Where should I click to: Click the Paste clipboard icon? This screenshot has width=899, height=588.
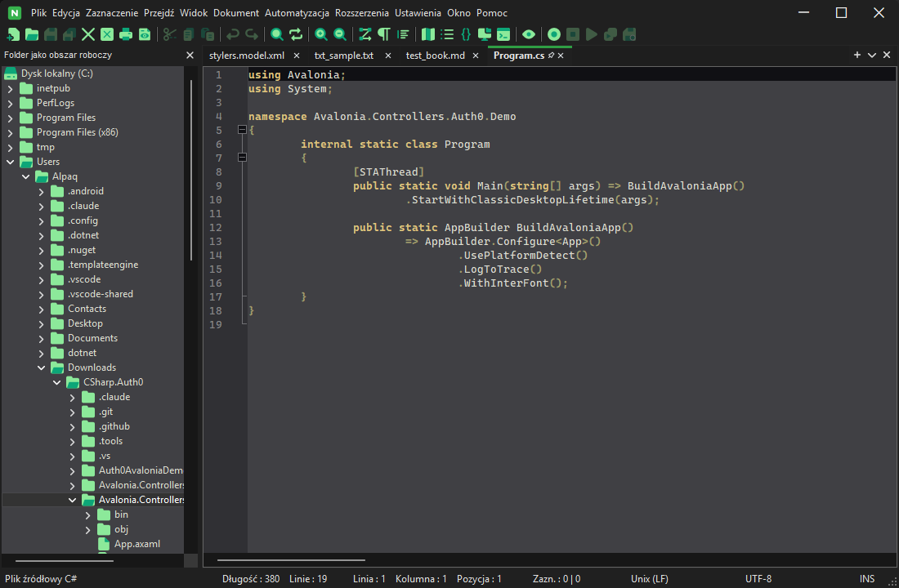208,34
